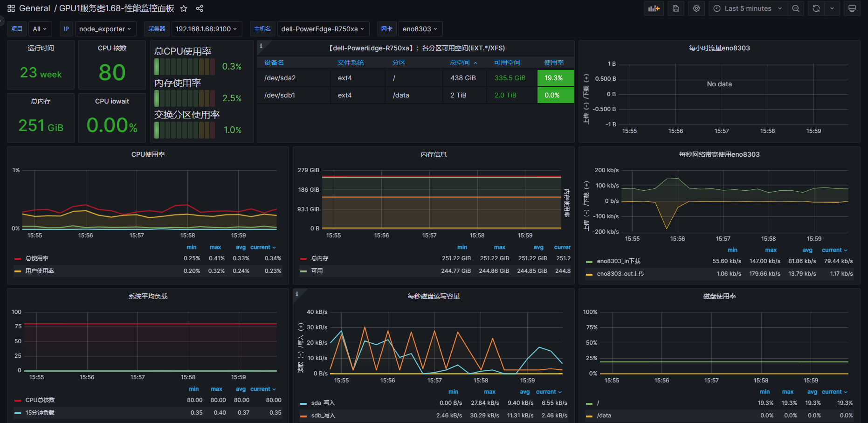
Task: Open the CPU使用率 panel title menu
Action: click(148, 154)
